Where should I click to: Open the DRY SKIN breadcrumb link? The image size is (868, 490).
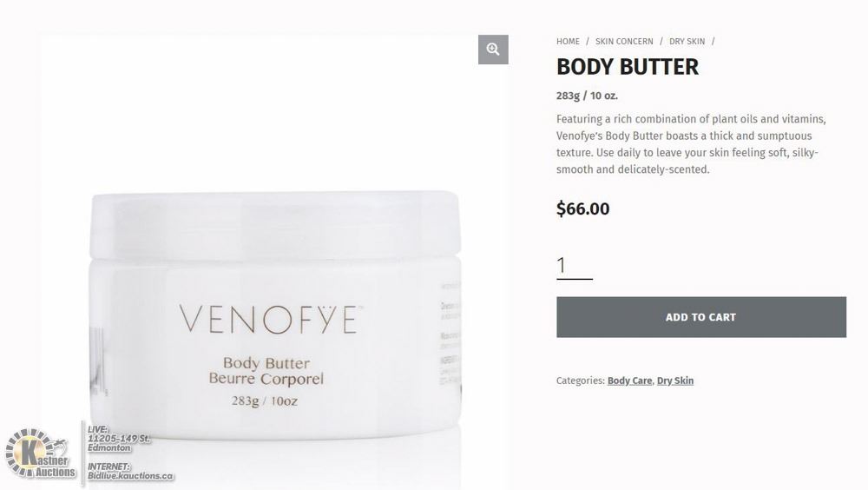687,42
